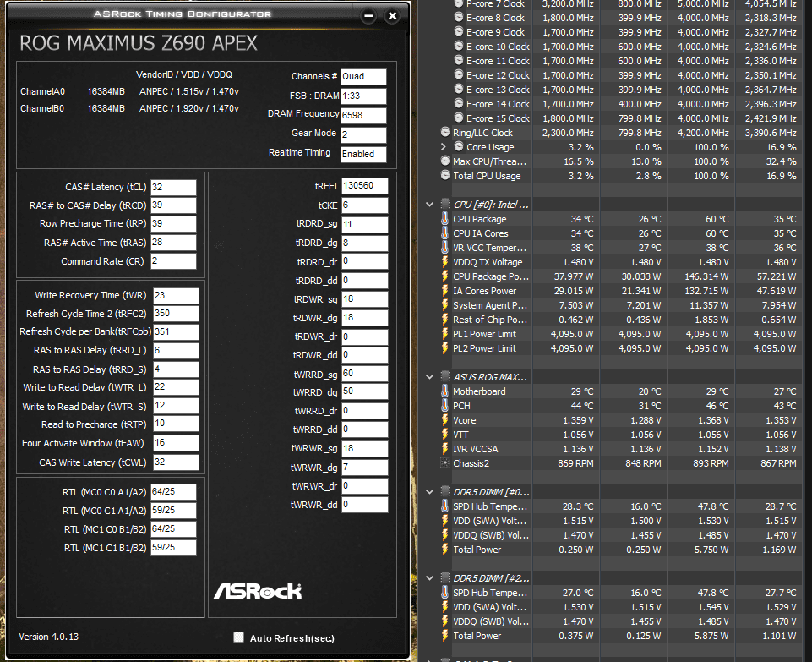Viewport: 812px width, 662px height.
Task: Select the Refresh Cycle Time 2 (tRFC2) field
Action: click(x=176, y=314)
